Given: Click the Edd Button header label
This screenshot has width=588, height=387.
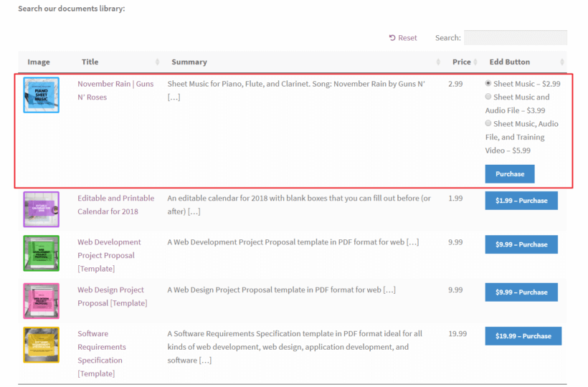Looking at the screenshot, I should (x=509, y=62).
